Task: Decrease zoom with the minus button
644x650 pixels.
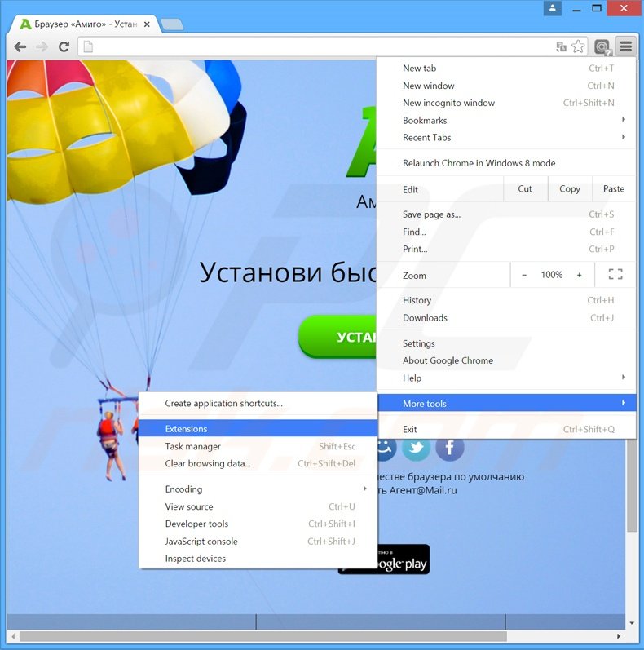Action: coord(524,275)
